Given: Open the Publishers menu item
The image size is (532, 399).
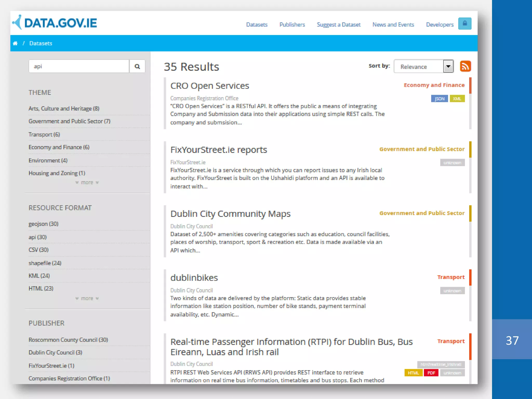Looking at the screenshot, I should click(x=292, y=25).
